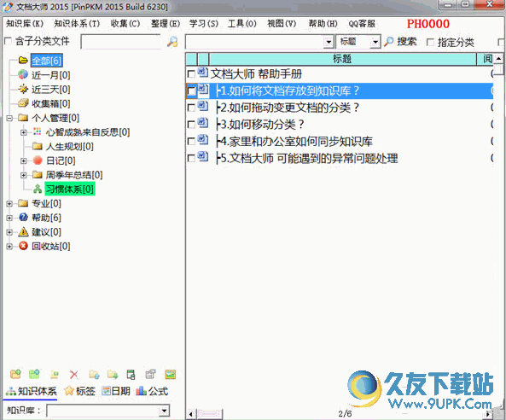The image size is (506, 420).
Task: Click the box icon beside 收集箱[0]
Action: 23,103
